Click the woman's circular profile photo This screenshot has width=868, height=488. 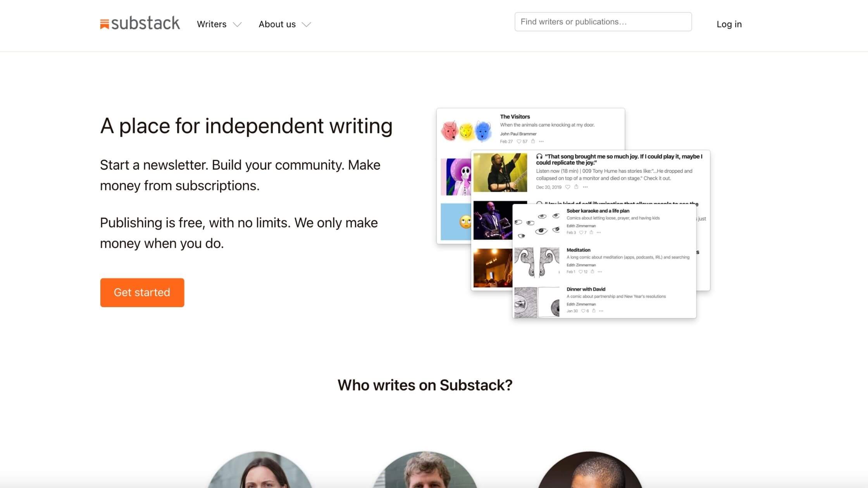260,469
